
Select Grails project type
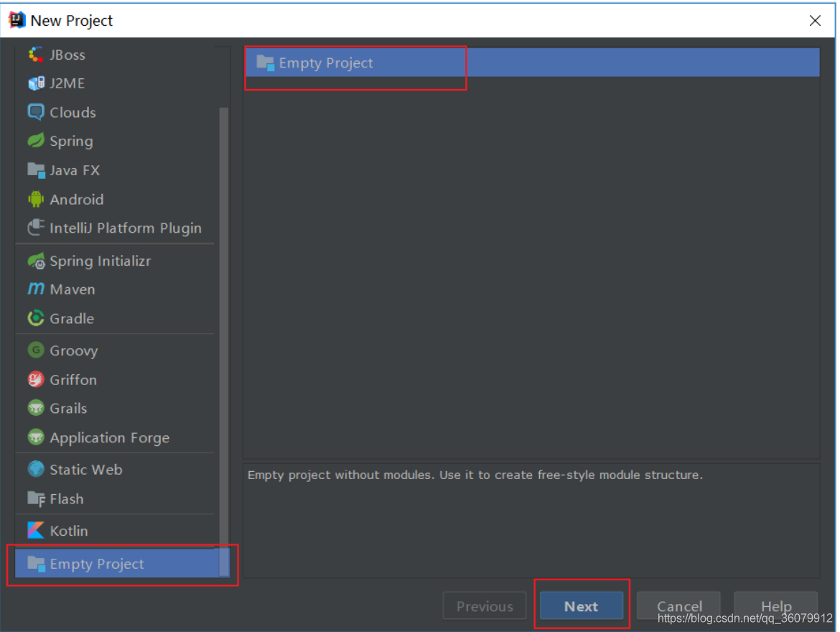coord(115,409)
